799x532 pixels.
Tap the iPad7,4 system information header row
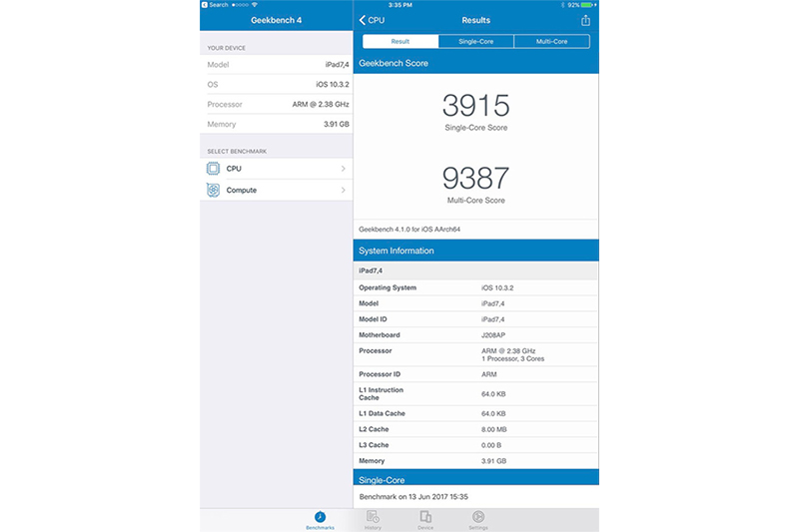476,270
